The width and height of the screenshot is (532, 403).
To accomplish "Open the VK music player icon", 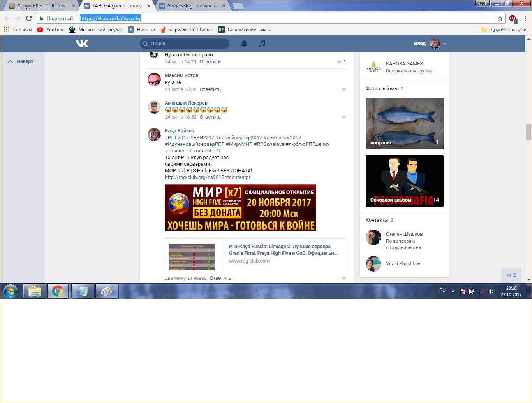I will click(x=262, y=44).
